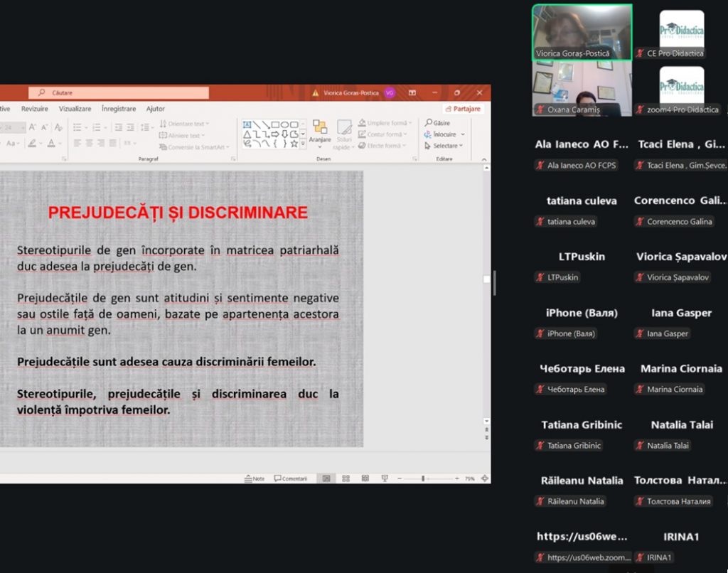Image resolution: width=728 pixels, height=573 pixels.
Task: Click the Căutare search box
Action: tap(119, 92)
